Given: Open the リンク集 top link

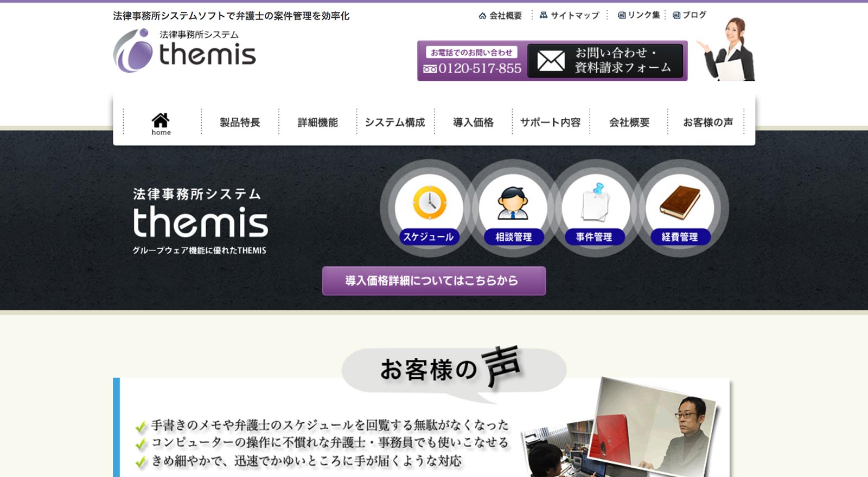Looking at the screenshot, I should [x=639, y=15].
